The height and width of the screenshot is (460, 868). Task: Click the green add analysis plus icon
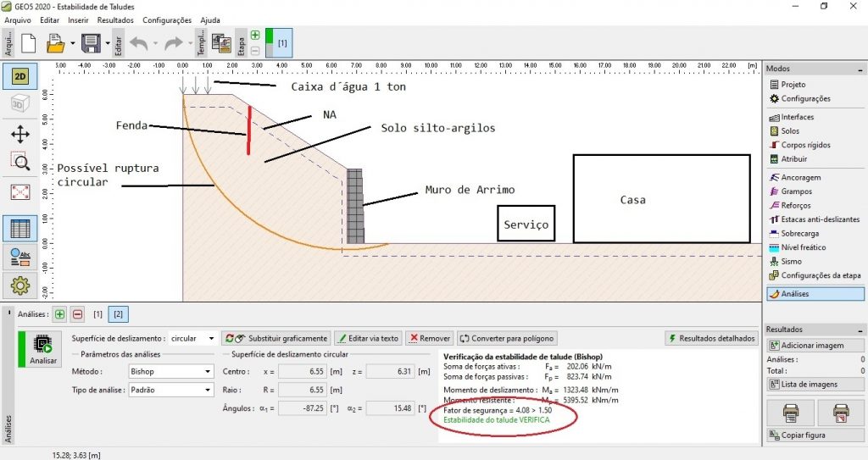(60, 314)
